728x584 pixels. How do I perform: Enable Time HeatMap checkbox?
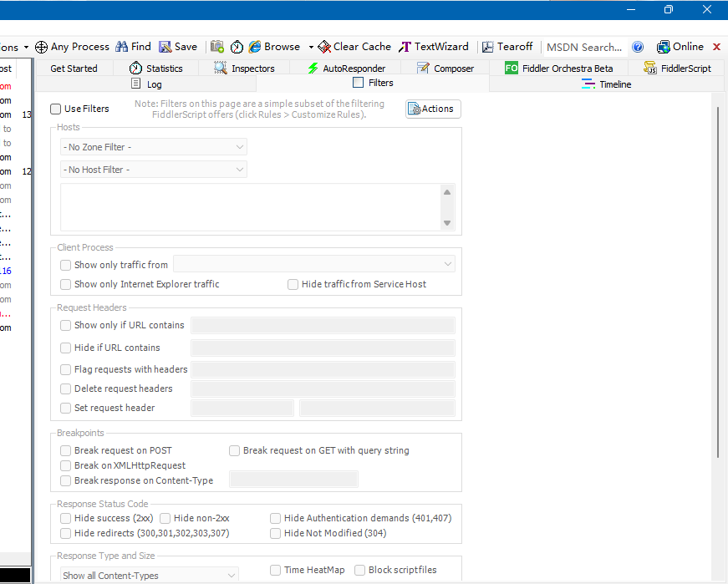[275, 570]
